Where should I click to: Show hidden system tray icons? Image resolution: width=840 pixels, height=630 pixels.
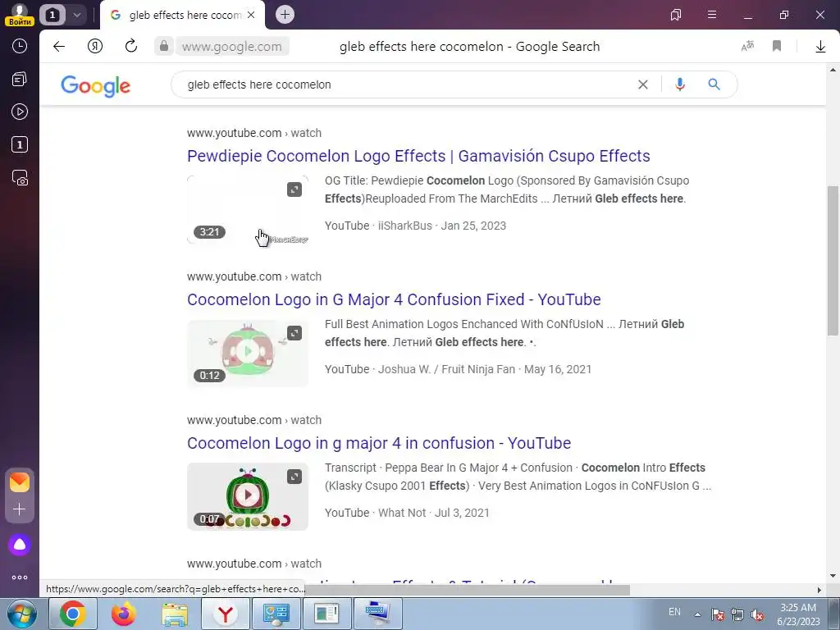pyautogui.click(x=697, y=614)
